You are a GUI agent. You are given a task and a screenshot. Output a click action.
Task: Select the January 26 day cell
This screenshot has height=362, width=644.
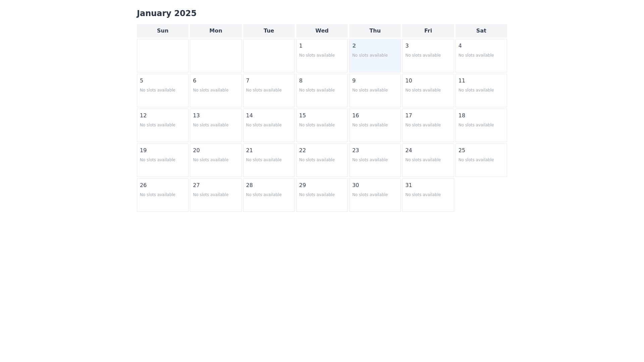pos(163,195)
